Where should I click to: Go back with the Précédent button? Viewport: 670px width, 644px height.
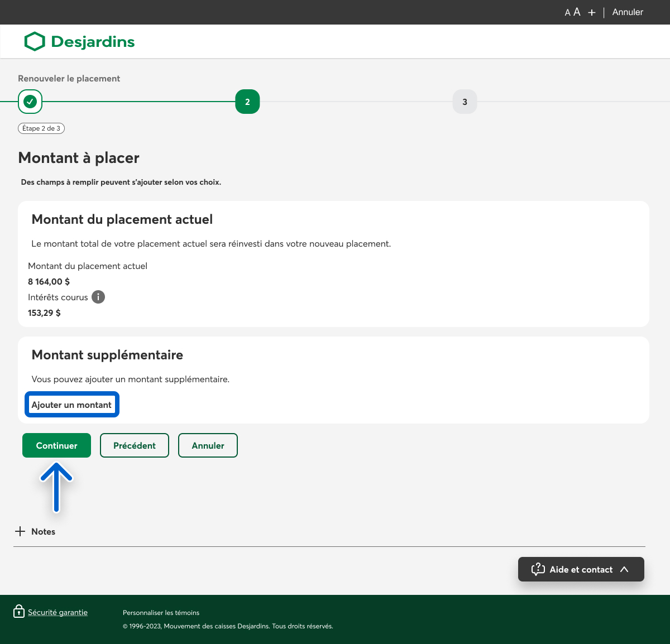click(x=135, y=445)
